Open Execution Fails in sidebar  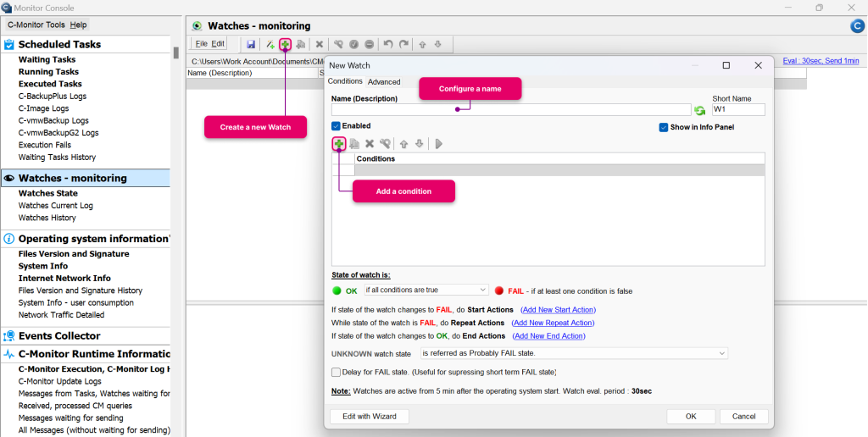(x=45, y=145)
